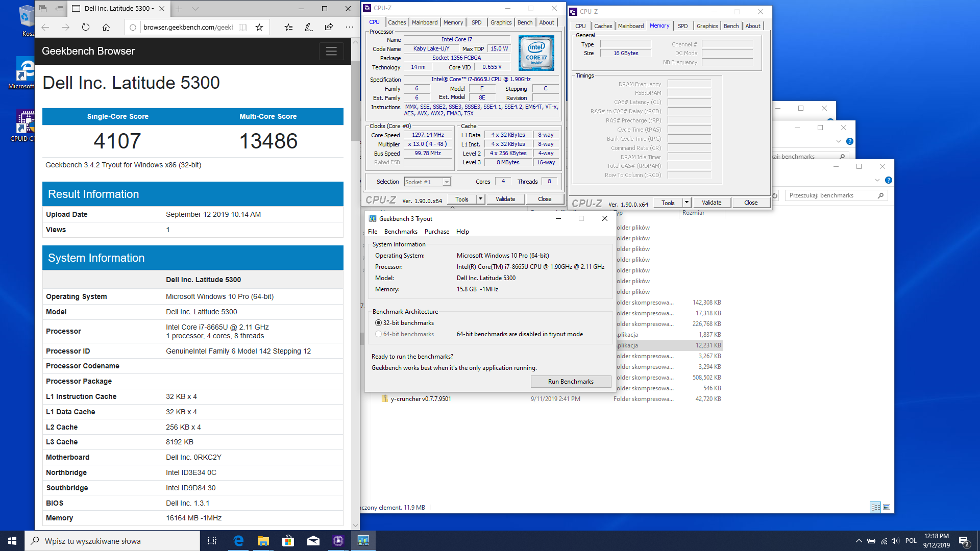The height and width of the screenshot is (551, 980).
Task: Click the Intel Core i7 logo in CPU-Z
Action: point(536,53)
